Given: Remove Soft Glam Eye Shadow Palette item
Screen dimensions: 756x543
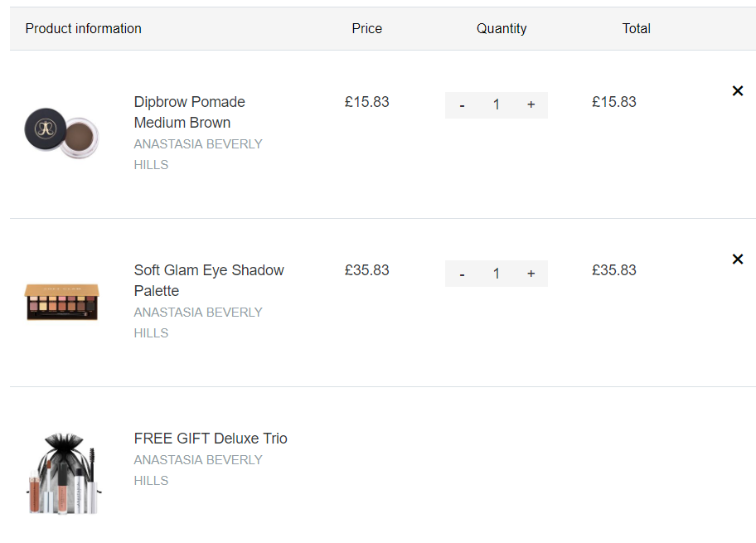Looking at the screenshot, I should [x=737, y=259].
